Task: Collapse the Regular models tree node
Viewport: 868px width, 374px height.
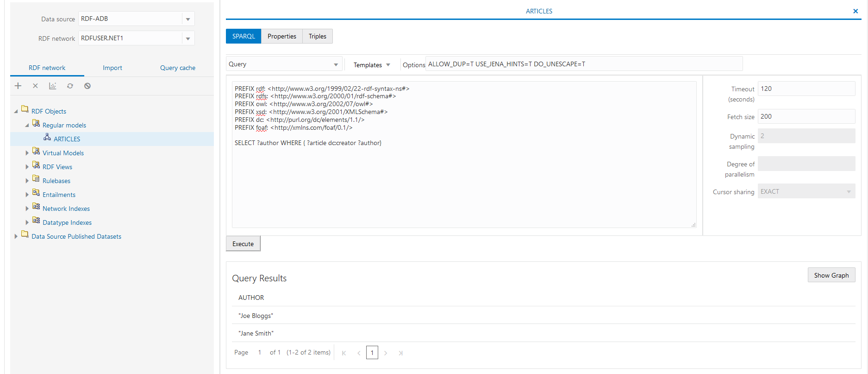Action: [x=27, y=126]
